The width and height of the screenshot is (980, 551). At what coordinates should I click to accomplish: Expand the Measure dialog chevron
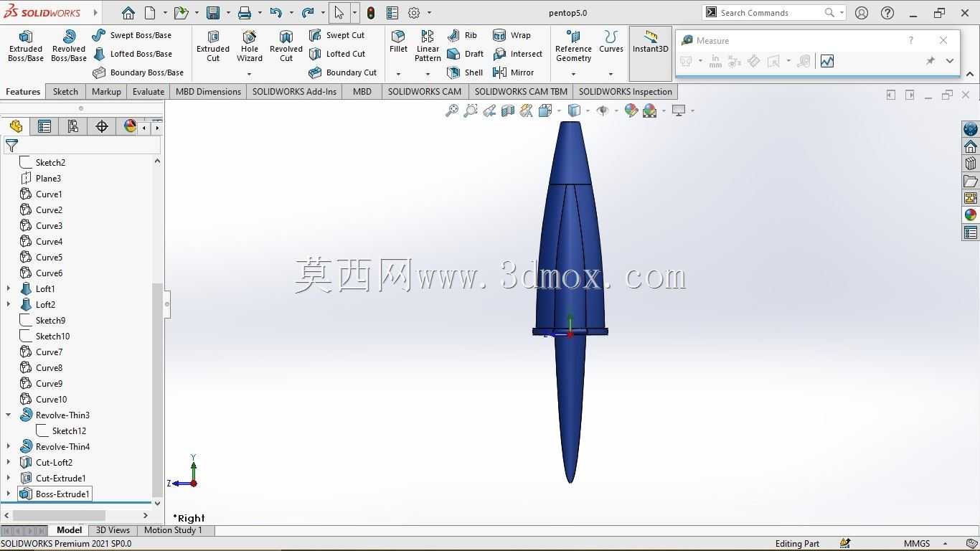(x=949, y=61)
